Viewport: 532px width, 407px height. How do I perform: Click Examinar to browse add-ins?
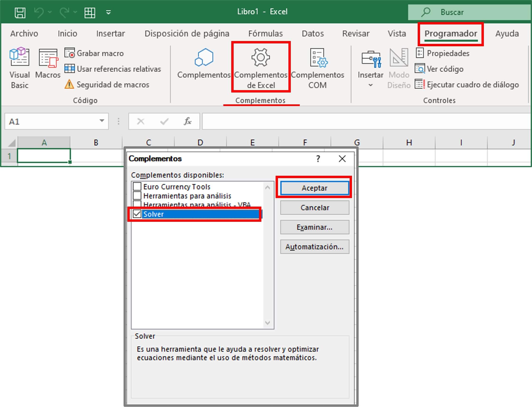click(x=314, y=227)
